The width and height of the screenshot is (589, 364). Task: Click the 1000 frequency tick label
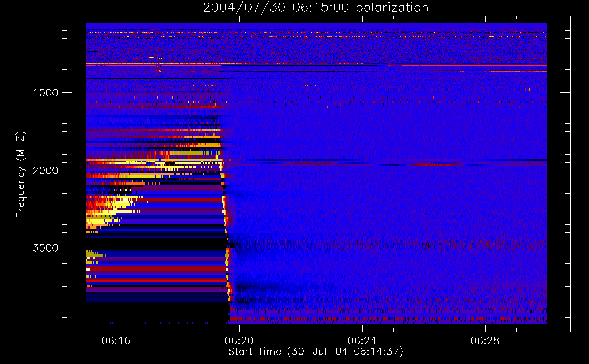[x=46, y=93]
